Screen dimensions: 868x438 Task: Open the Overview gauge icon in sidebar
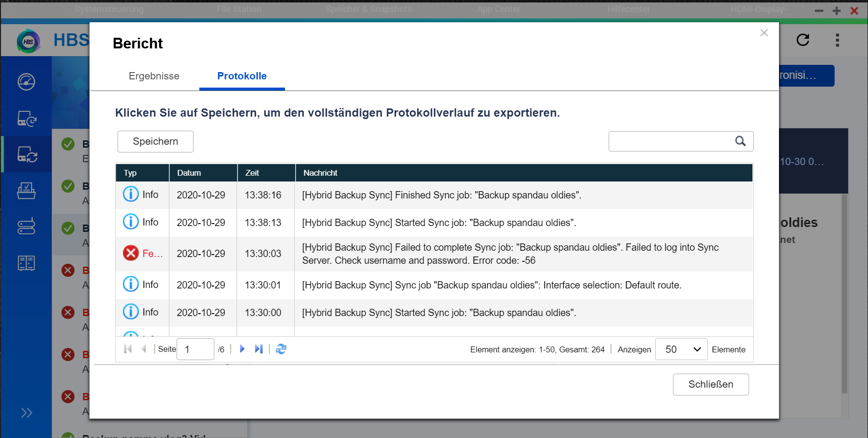point(26,81)
